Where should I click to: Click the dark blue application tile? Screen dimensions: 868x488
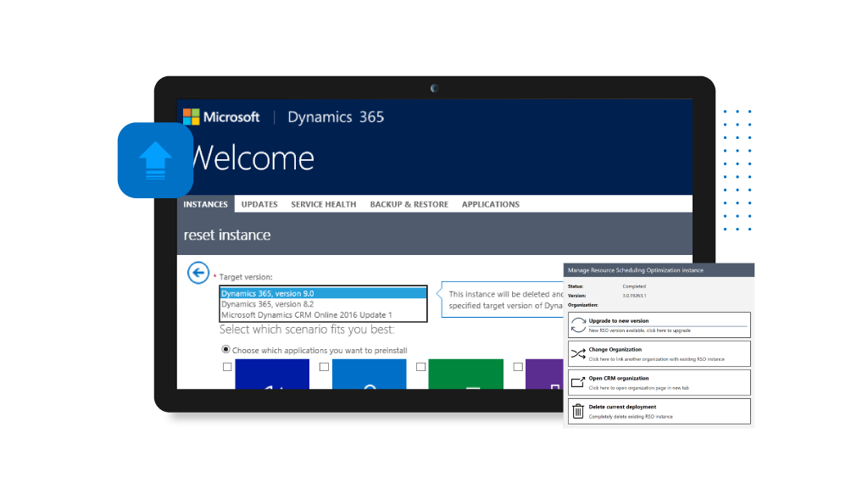click(272, 374)
